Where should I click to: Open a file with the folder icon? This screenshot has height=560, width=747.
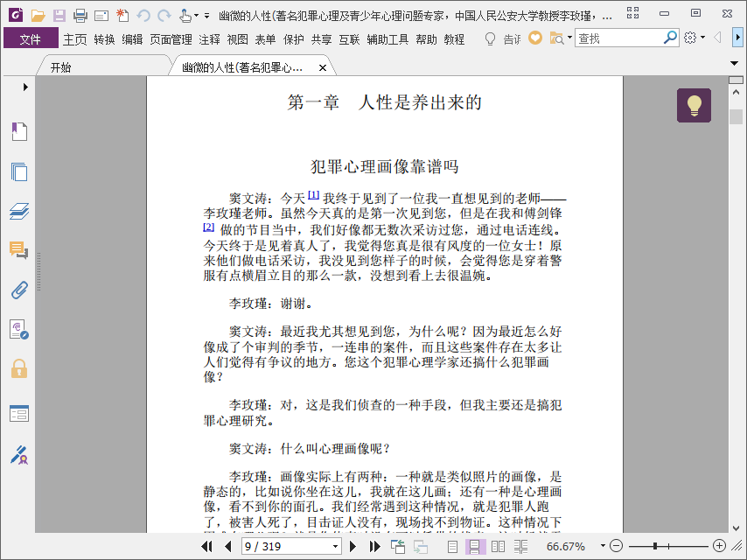coord(38,16)
